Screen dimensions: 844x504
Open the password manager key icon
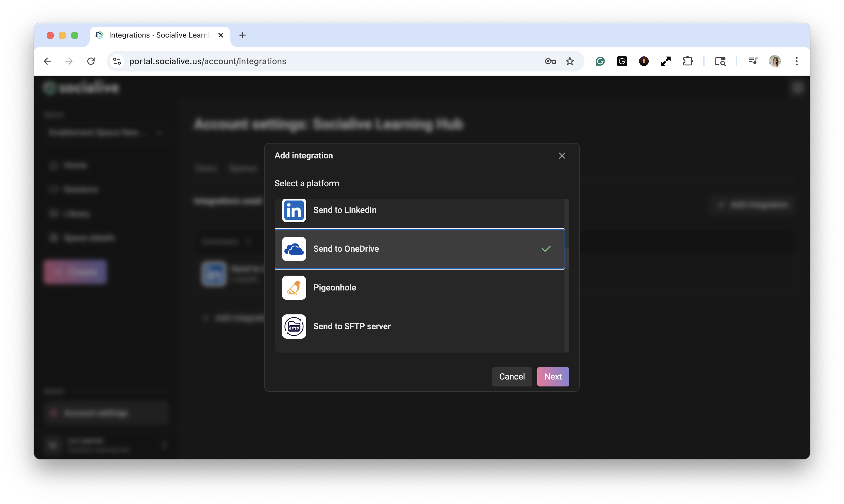[550, 61]
